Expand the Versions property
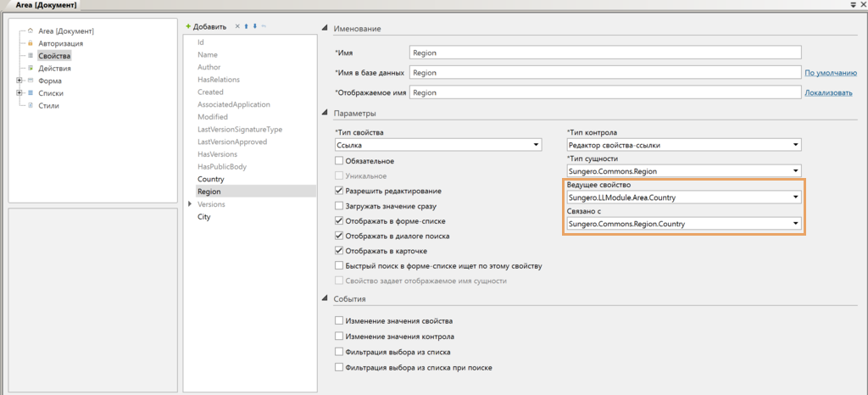Image resolution: width=868 pixels, height=395 pixels. pos(191,204)
